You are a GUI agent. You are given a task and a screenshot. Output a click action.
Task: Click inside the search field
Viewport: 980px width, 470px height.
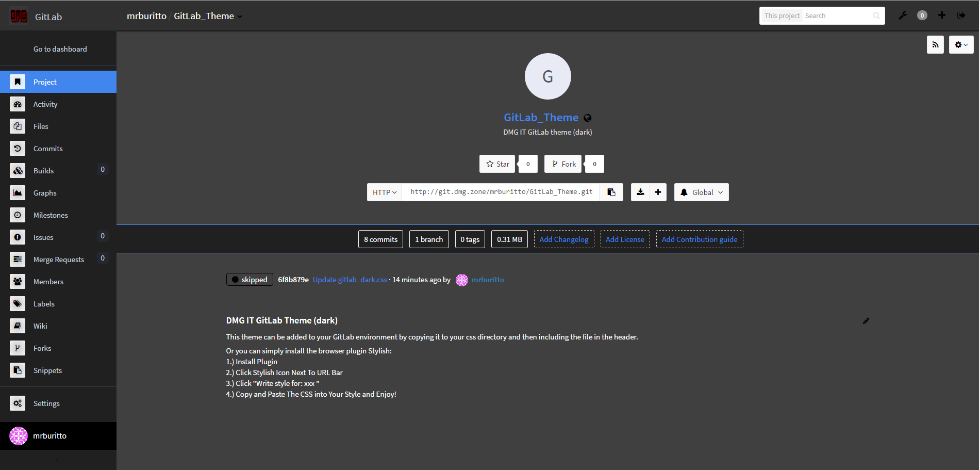pos(835,15)
